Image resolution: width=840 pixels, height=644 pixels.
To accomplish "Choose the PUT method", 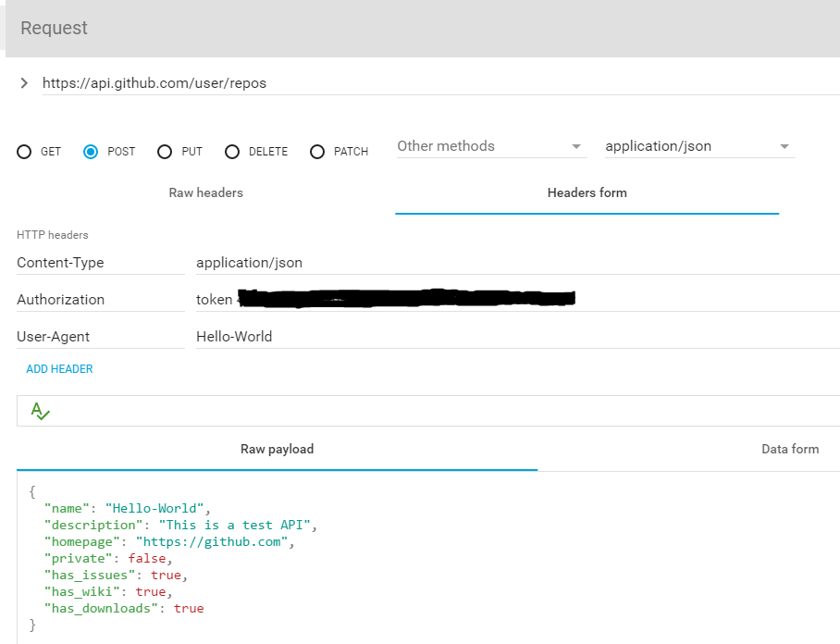I will point(165,152).
